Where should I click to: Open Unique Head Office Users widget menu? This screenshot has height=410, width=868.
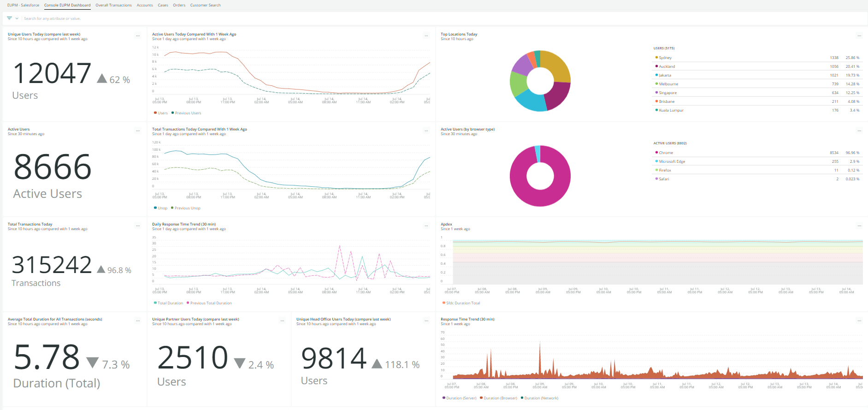click(x=426, y=321)
